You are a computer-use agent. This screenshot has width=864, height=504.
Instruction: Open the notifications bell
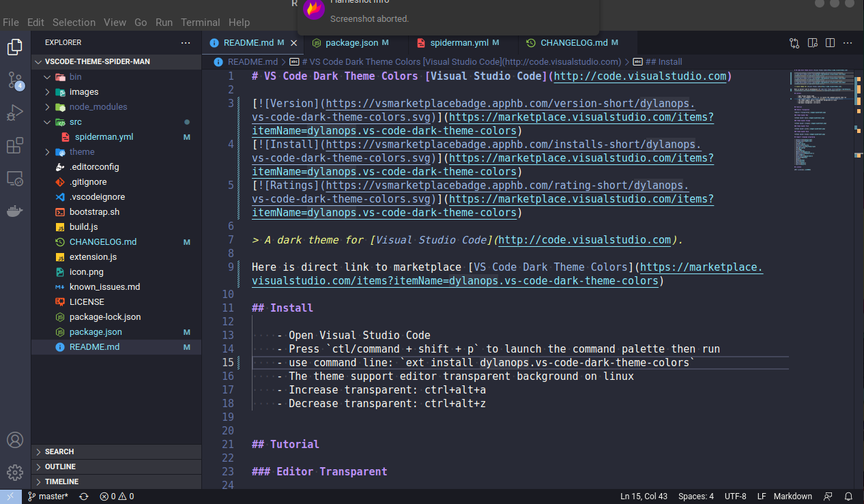click(848, 496)
